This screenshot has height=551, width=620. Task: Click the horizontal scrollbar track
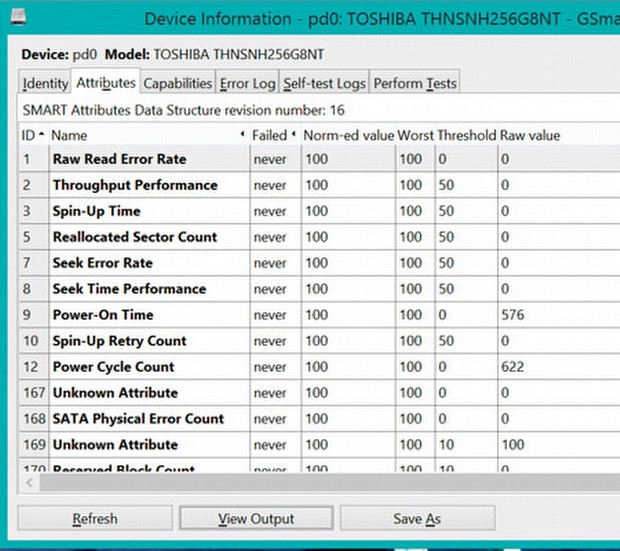pyautogui.click(x=329, y=483)
